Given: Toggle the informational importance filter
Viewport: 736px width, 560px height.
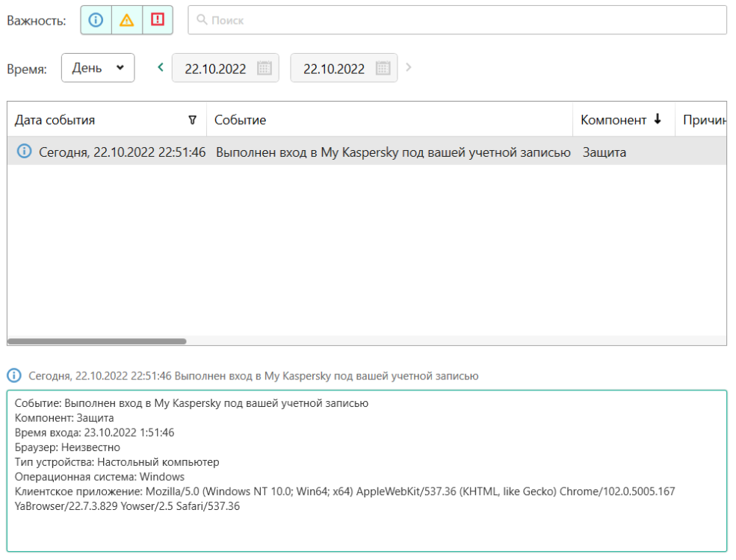Looking at the screenshot, I should [96, 20].
